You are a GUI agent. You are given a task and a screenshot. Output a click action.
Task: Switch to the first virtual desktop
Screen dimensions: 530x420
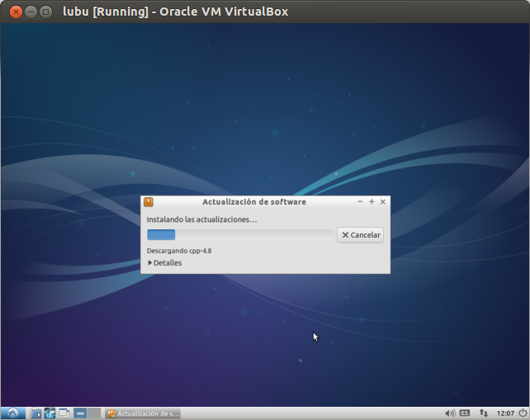[80, 413]
